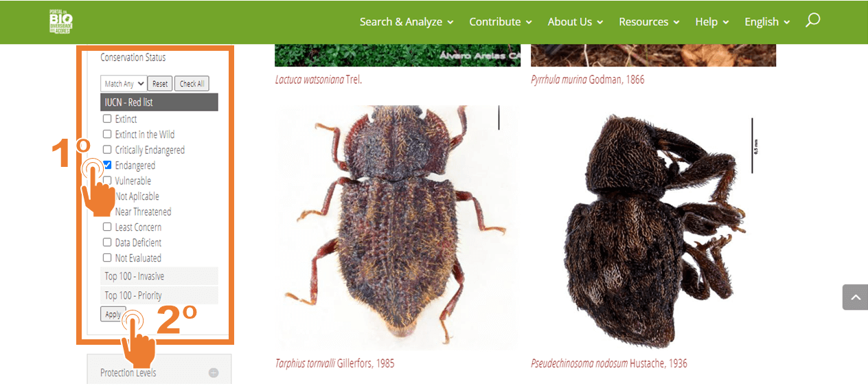Check the Extinct checkbox
This screenshot has width=868, height=386.
point(107,119)
